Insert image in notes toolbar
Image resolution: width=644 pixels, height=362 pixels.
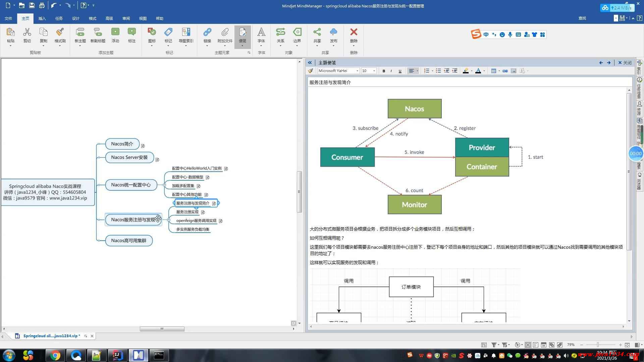tap(514, 71)
